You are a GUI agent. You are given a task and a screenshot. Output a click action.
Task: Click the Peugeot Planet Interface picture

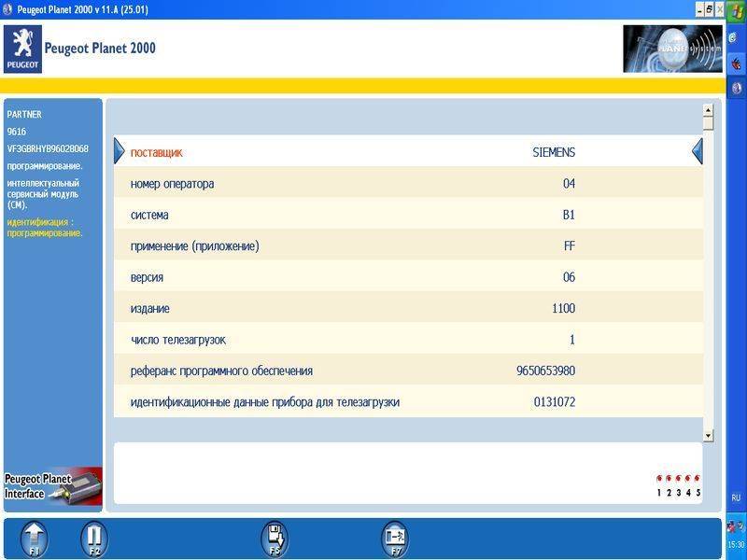click(x=53, y=486)
